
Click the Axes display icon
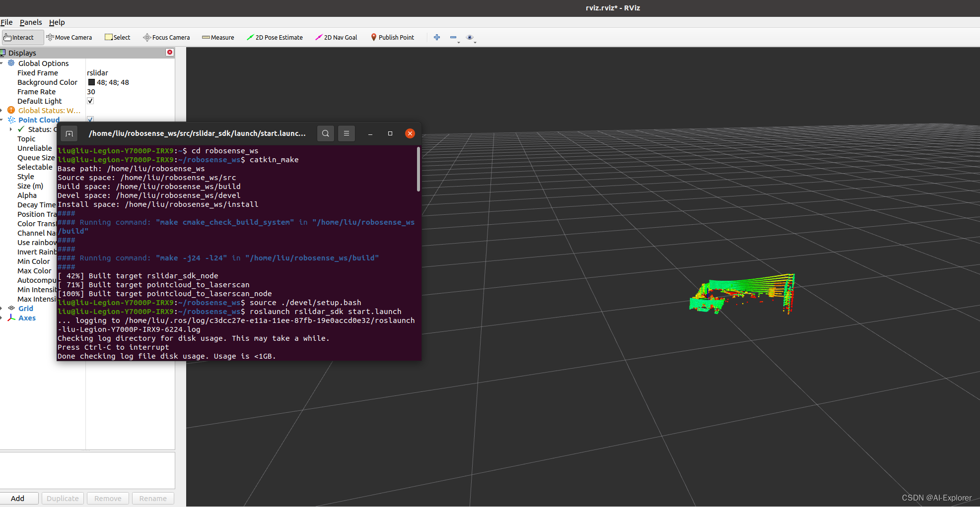pyautogui.click(x=11, y=317)
